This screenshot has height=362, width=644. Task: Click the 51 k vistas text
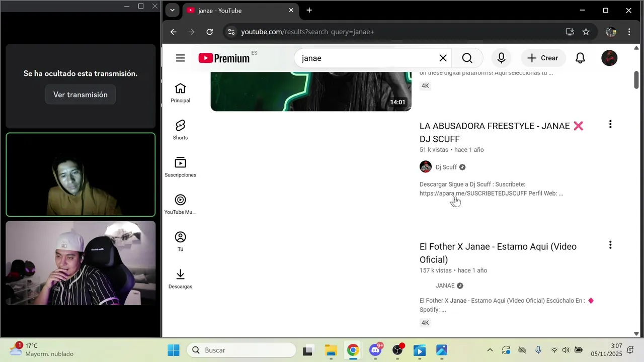click(434, 150)
